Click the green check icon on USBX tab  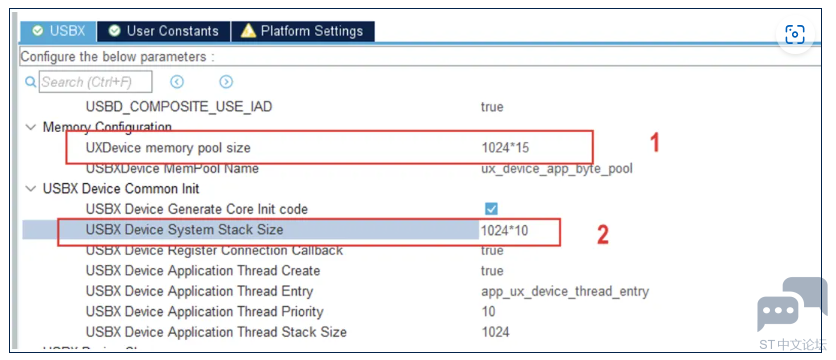click(37, 31)
